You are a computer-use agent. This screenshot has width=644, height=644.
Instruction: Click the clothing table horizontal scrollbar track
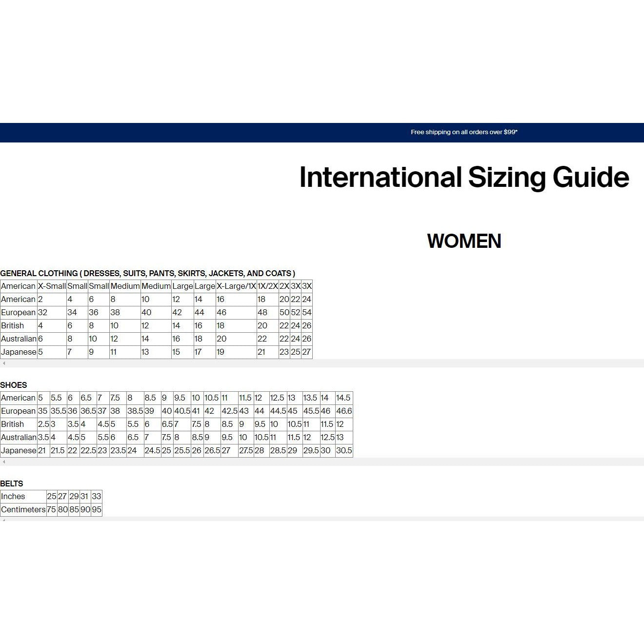(322, 363)
